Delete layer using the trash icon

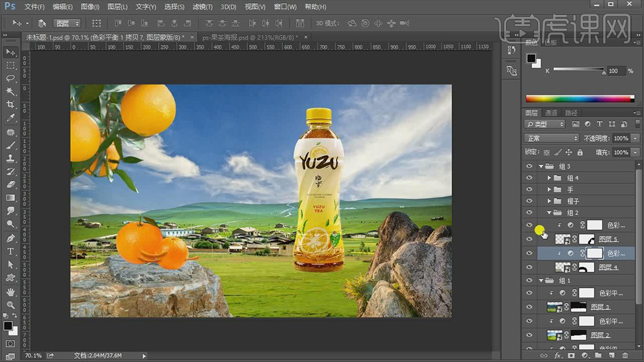[x=625, y=356]
